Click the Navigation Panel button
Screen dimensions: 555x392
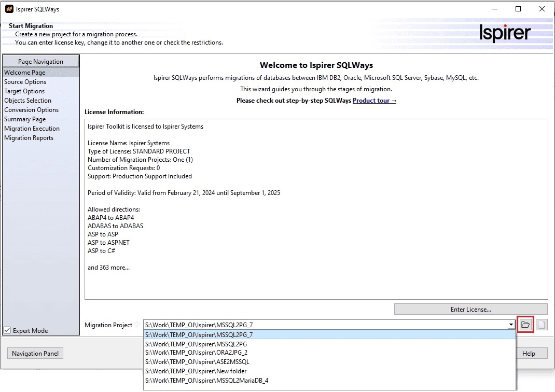(35, 354)
